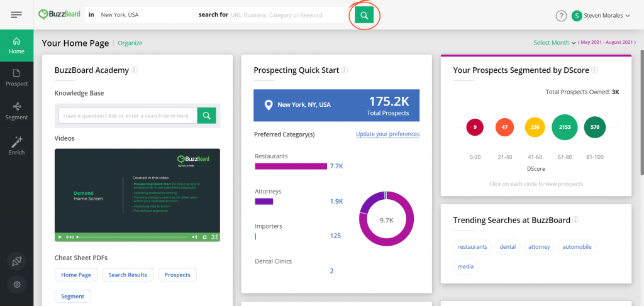The image size is (644, 306).
Task: Focus the Knowledge Base search field
Action: point(128,116)
